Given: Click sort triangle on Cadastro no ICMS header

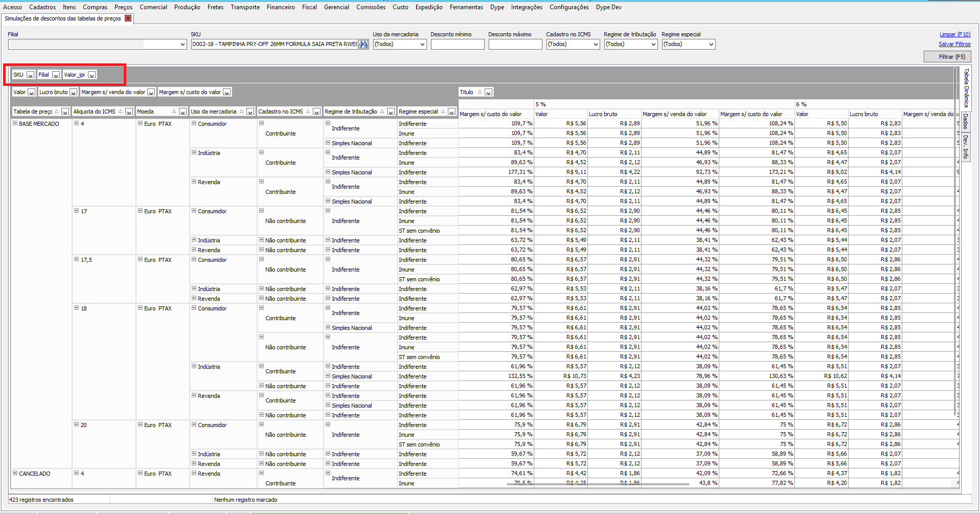Looking at the screenshot, I should click(x=308, y=111).
